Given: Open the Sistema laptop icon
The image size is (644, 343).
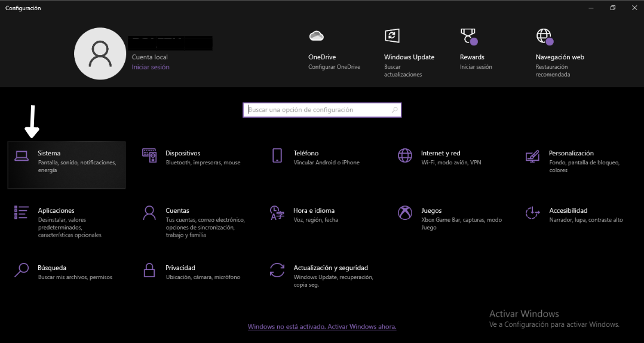Looking at the screenshot, I should pyautogui.click(x=22, y=156).
